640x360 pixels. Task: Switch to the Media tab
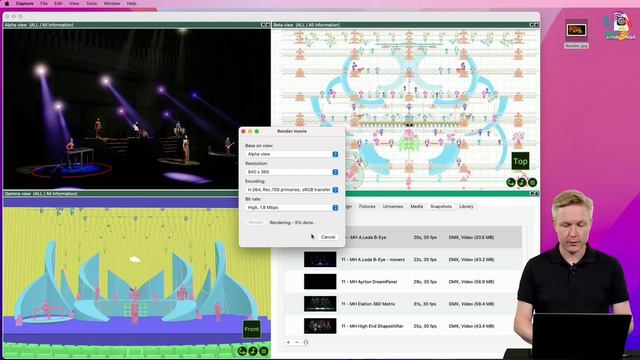pyautogui.click(x=416, y=207)
